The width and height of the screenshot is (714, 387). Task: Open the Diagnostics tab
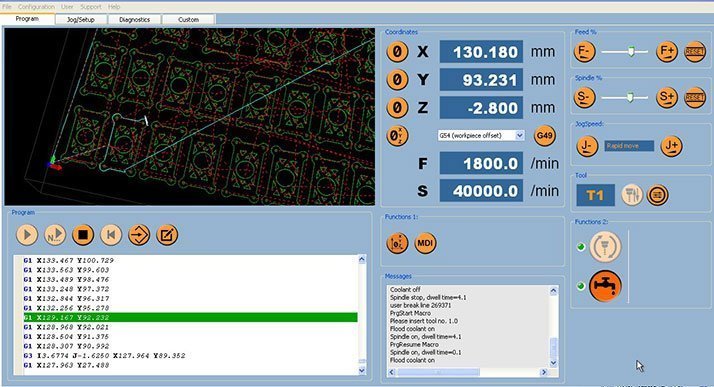tap(134, 20)
